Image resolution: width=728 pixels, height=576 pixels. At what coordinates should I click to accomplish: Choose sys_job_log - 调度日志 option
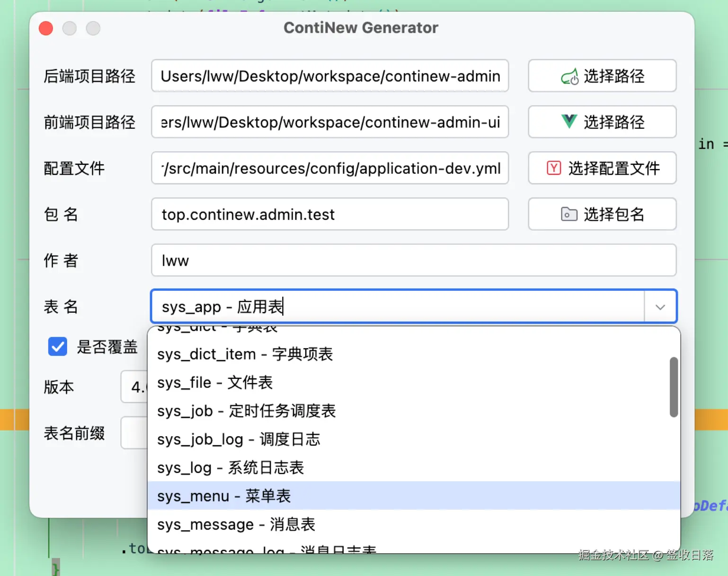point(239,440)
